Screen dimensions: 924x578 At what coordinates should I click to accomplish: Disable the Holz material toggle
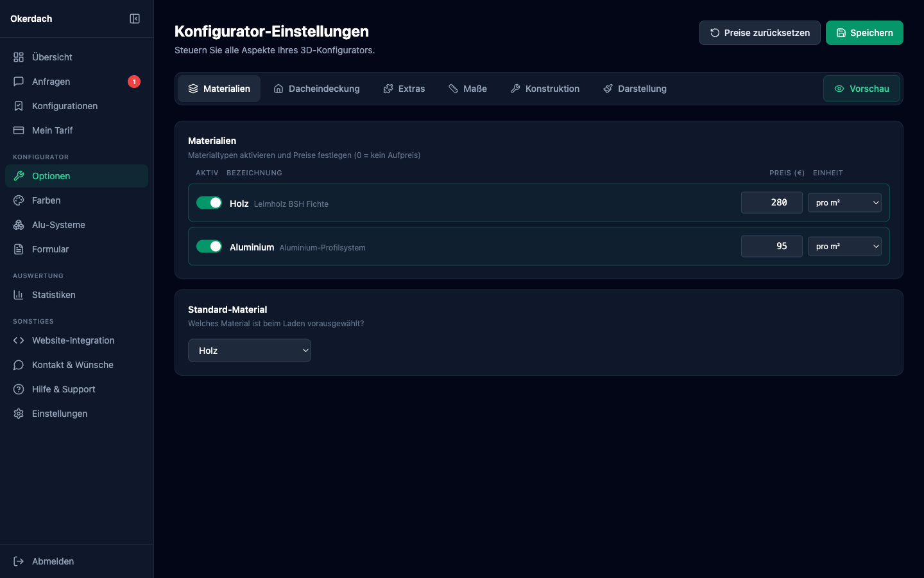209,202
